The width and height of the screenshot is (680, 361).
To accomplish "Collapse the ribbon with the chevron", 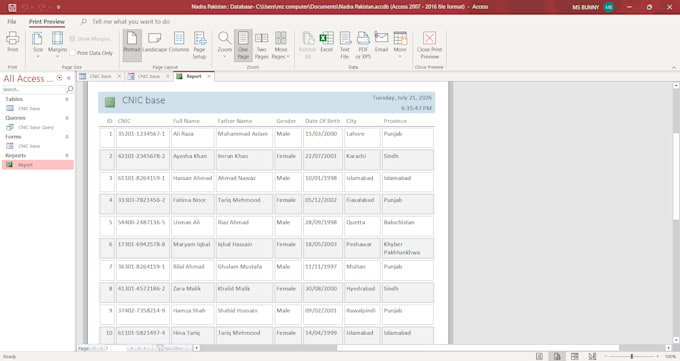I will coord(673,67).
